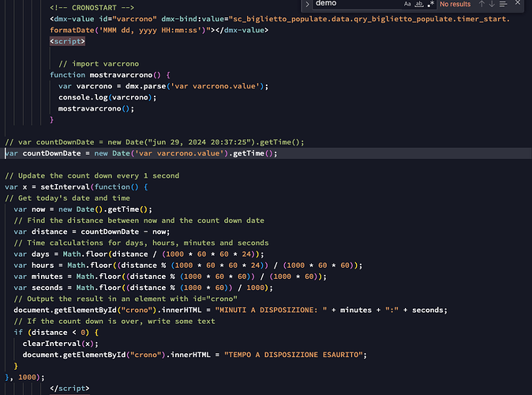Click the opening script tag

pos(62,40)
